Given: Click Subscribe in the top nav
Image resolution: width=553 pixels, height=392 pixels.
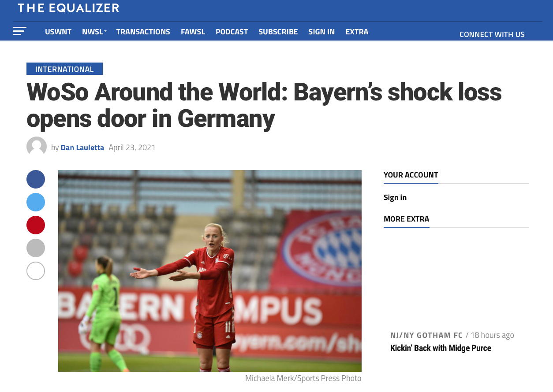Looking at the screenshot, I should click(278, 32).
